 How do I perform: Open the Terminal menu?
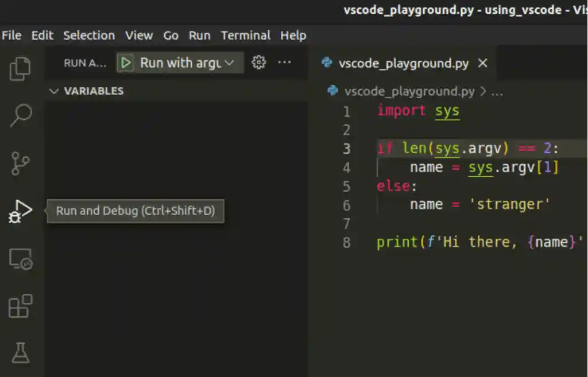pos(245,35)
